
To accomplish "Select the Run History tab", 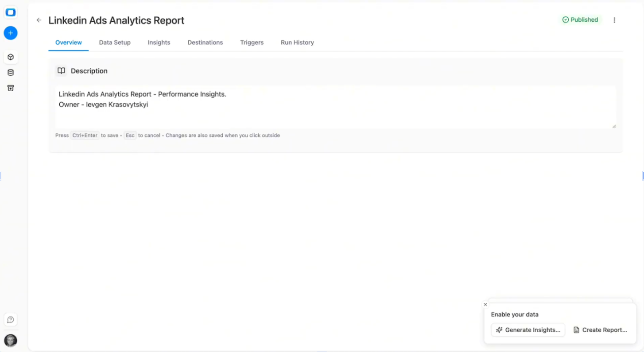I will tap(297, 42).
